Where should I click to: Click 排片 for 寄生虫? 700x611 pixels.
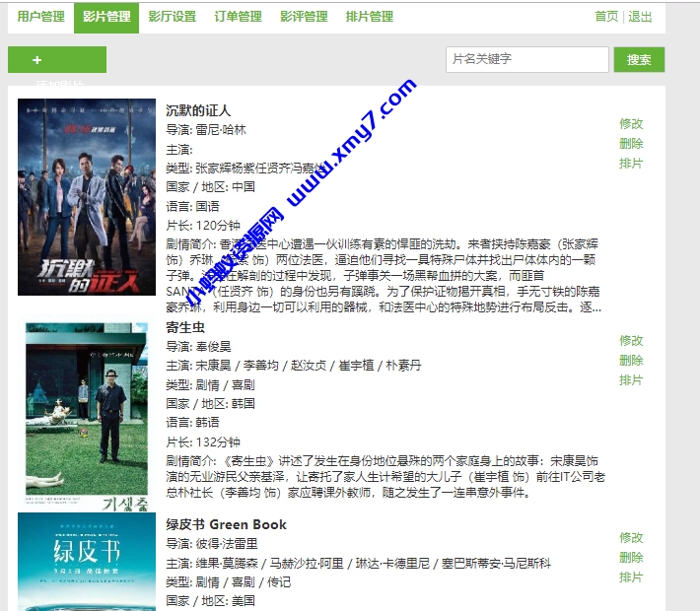(x=631, y=380)
